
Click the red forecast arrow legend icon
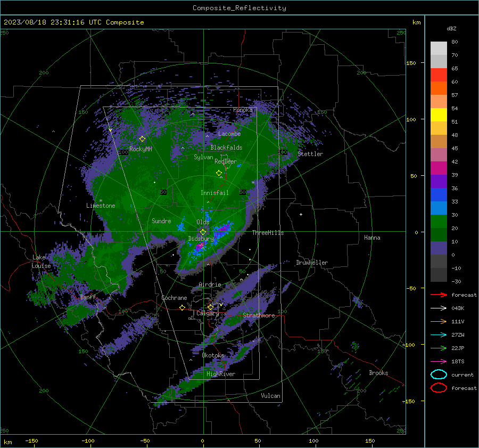439,295
